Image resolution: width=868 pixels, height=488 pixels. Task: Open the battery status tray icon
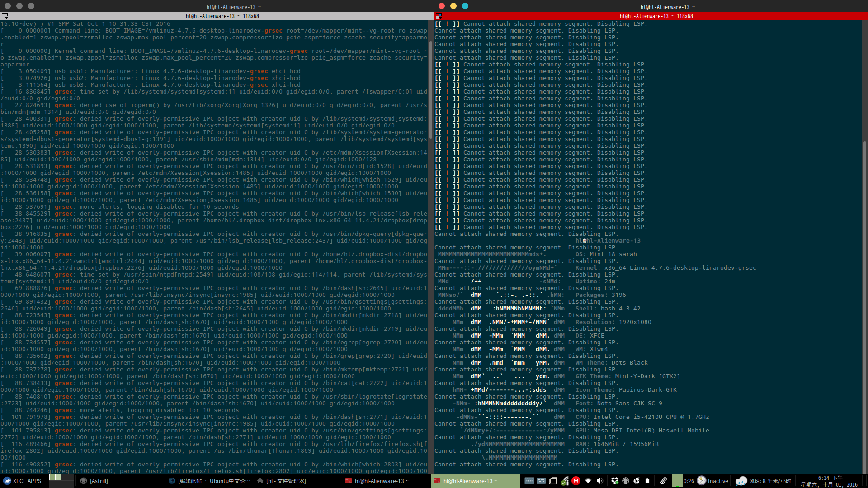pyautogui.click(x=647, y=481)
